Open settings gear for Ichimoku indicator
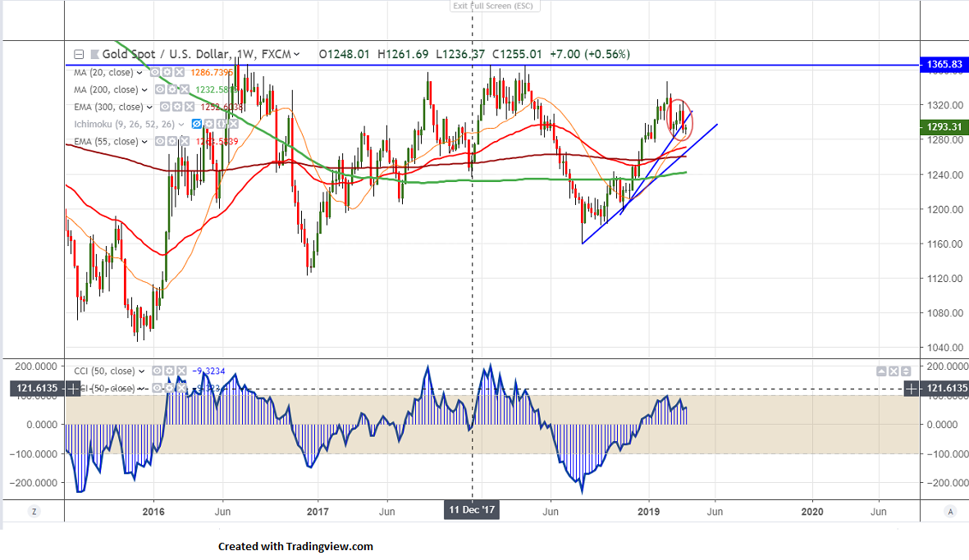 [209, 124]
